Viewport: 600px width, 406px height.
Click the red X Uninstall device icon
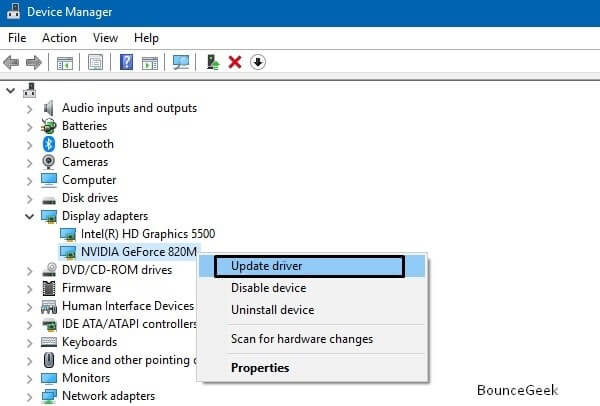[235, 62]
